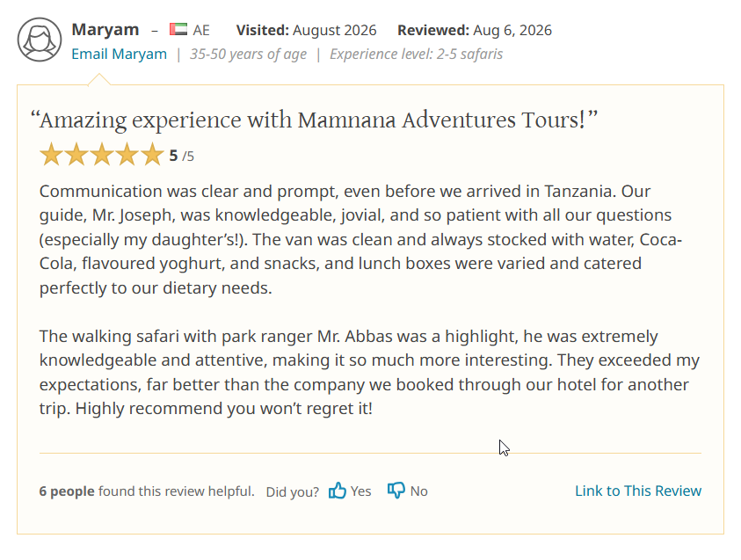
Task: Click the 5/5 rating score text
Action: tap(181, 156)
